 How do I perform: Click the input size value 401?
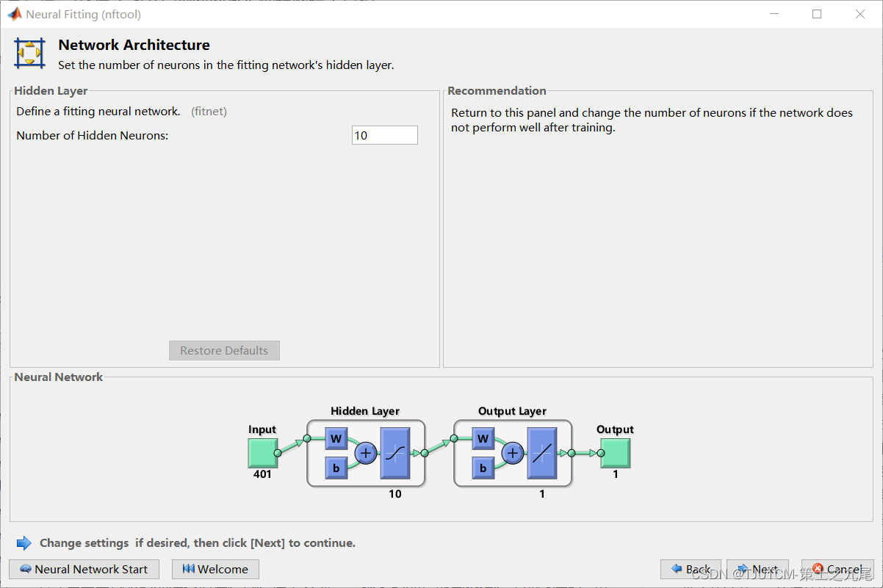click(x=262, y=474)
